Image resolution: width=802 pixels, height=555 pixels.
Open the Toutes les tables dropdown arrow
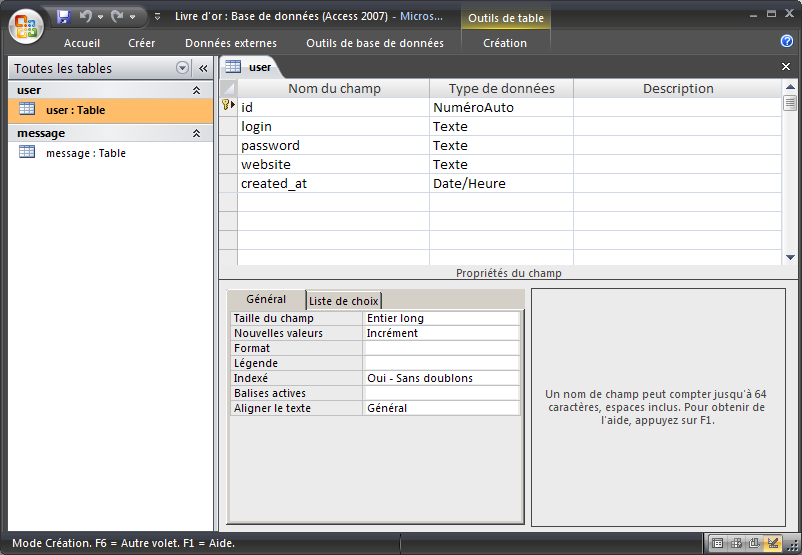[x=182, y=68]
